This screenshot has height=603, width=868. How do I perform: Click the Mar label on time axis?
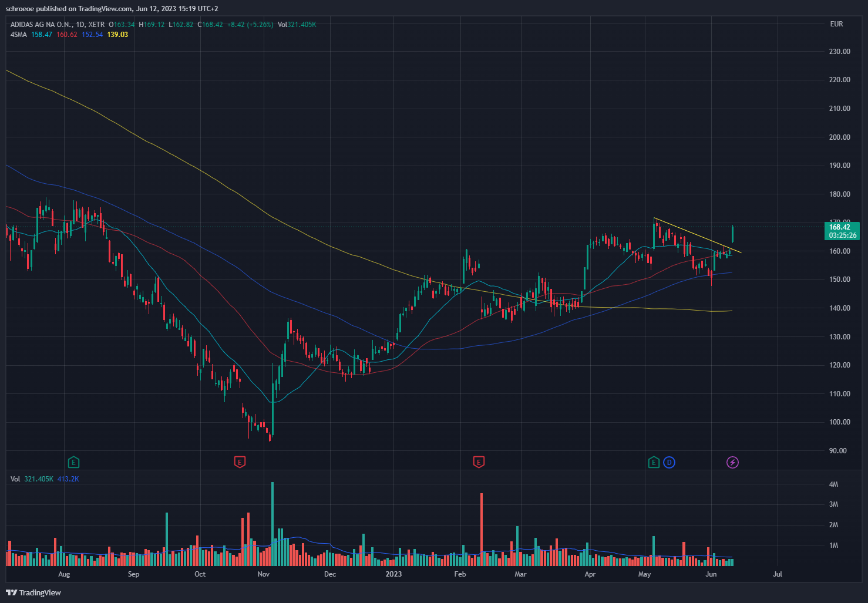pyautogui.click(x=520, y=574)
